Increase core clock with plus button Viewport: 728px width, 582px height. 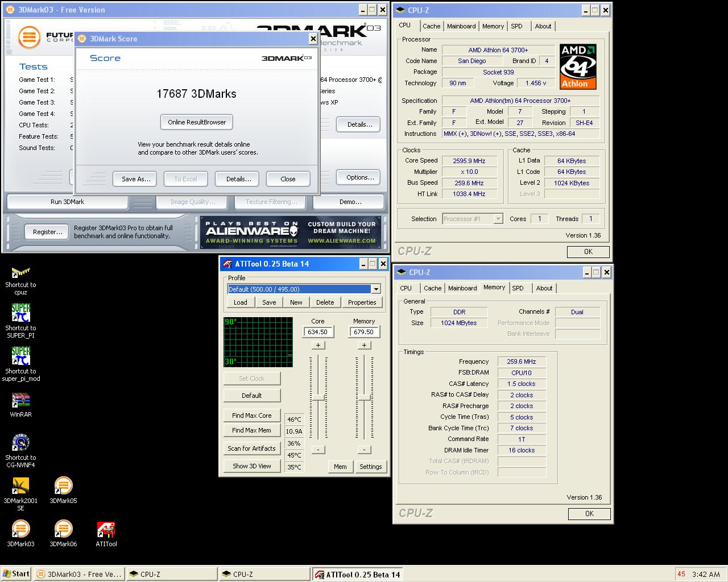(318, 345)
